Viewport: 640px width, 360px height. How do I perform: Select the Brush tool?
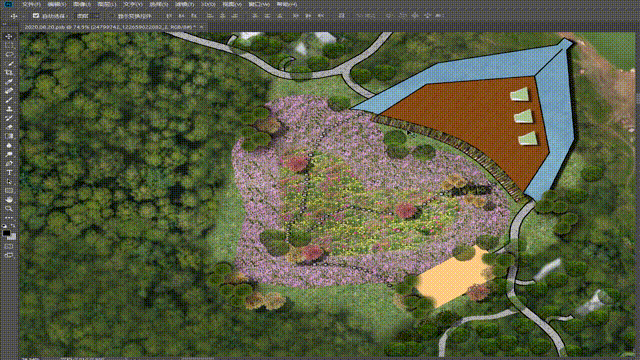(9, 100)
